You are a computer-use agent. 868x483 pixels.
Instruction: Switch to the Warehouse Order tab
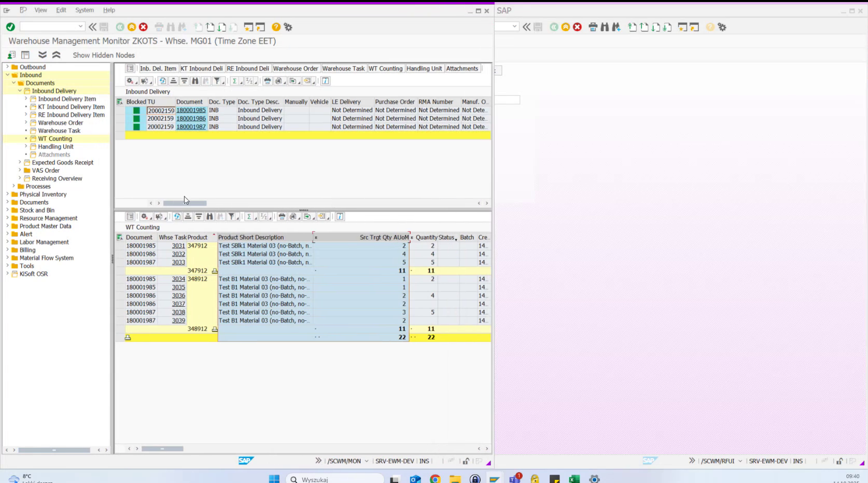[x=296, y=68]
